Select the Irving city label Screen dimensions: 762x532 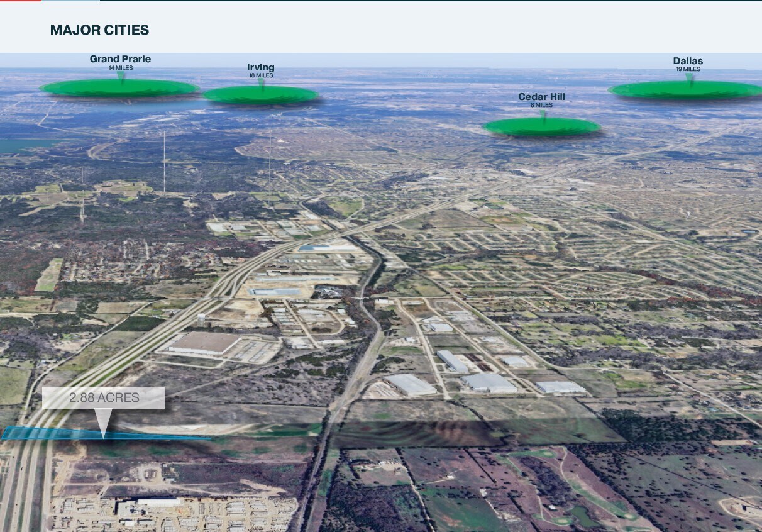260,67
